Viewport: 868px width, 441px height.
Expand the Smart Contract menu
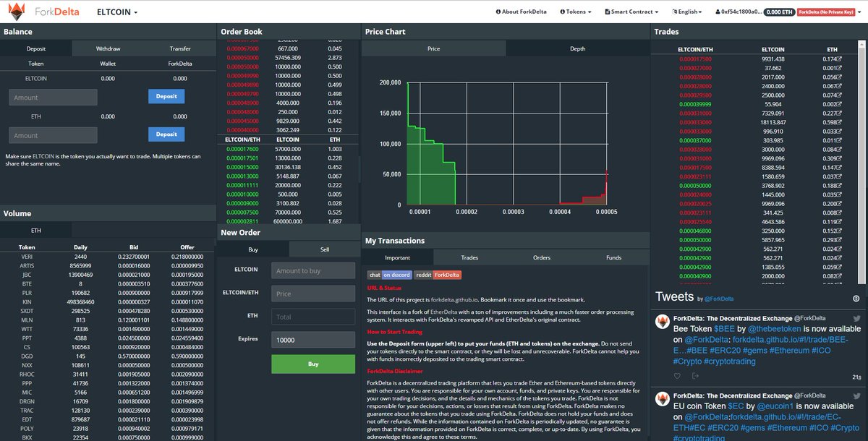pyautogui.click(x=631, y=12)
